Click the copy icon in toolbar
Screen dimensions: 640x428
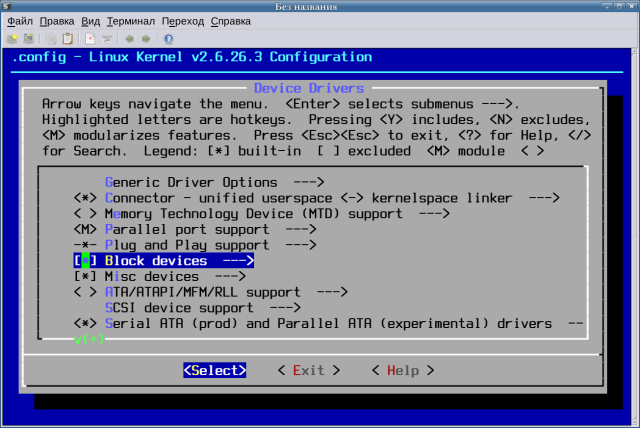point(51,39)
